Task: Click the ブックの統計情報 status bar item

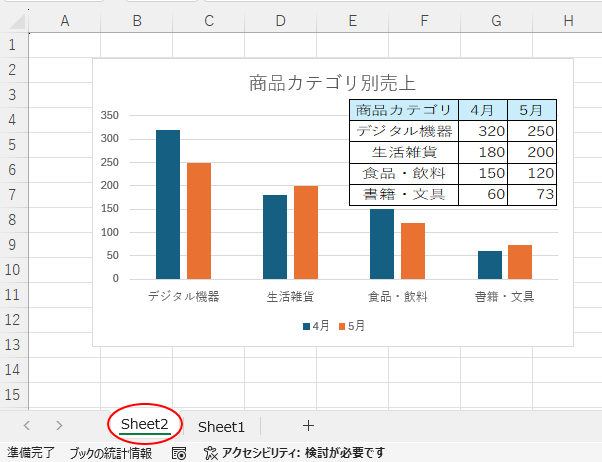Action: [x=111, y=453]
